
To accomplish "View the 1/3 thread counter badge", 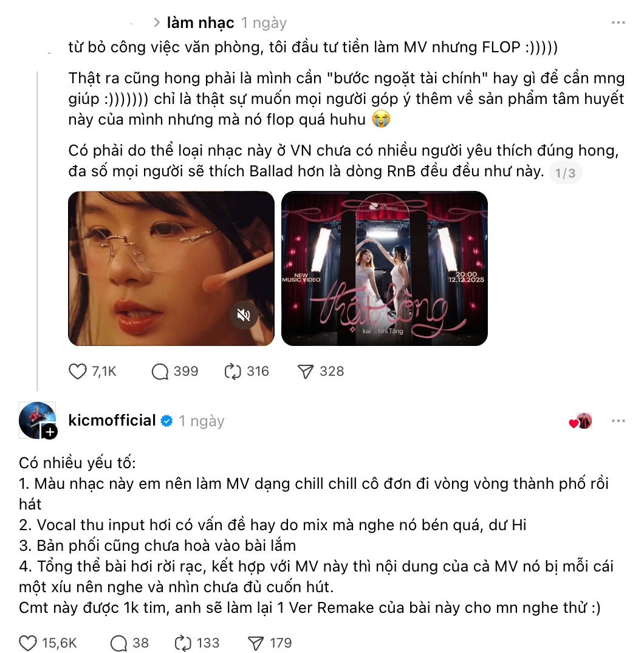I will [x=566, y=173].
